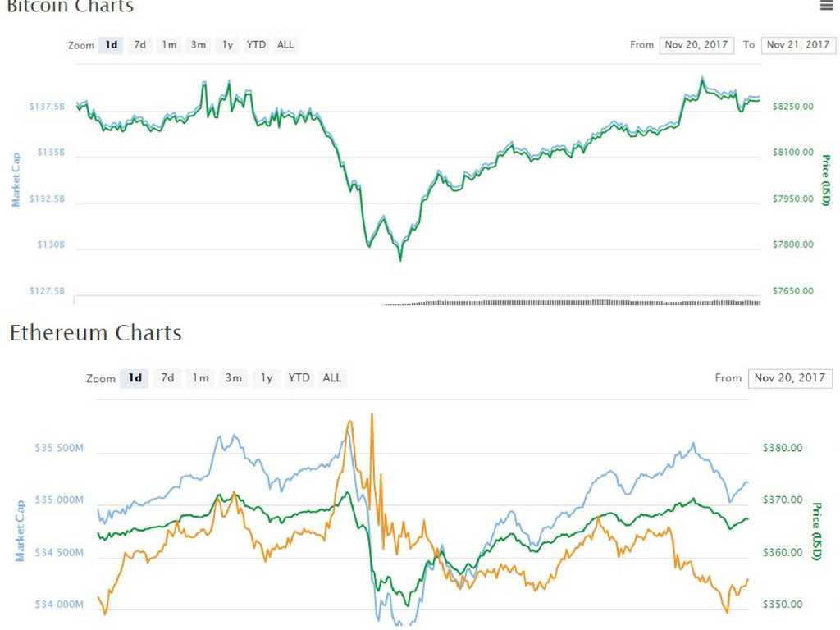Select YTD zoom on Bitcoin chart
840x630 pixels.
click(x=257, y=45)
